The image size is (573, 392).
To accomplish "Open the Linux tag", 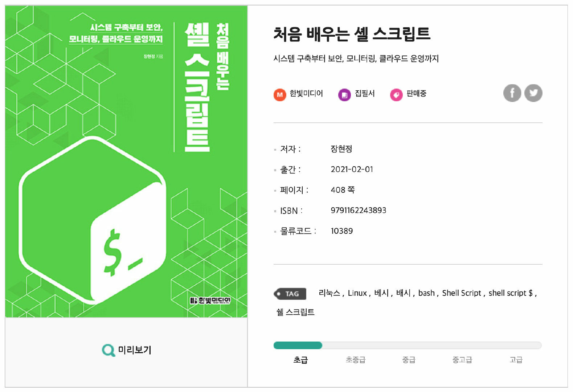I will tap(357, 293).
